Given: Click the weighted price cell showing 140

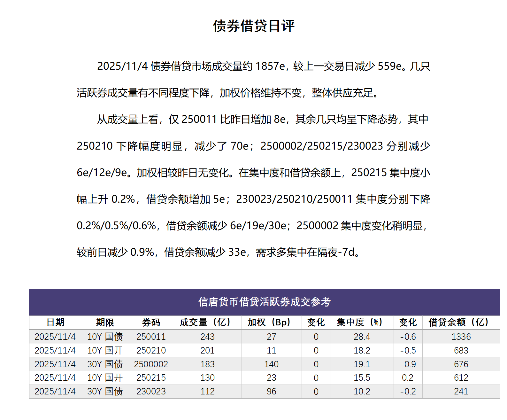Looking at the screenshot, I should coord(271,364).
